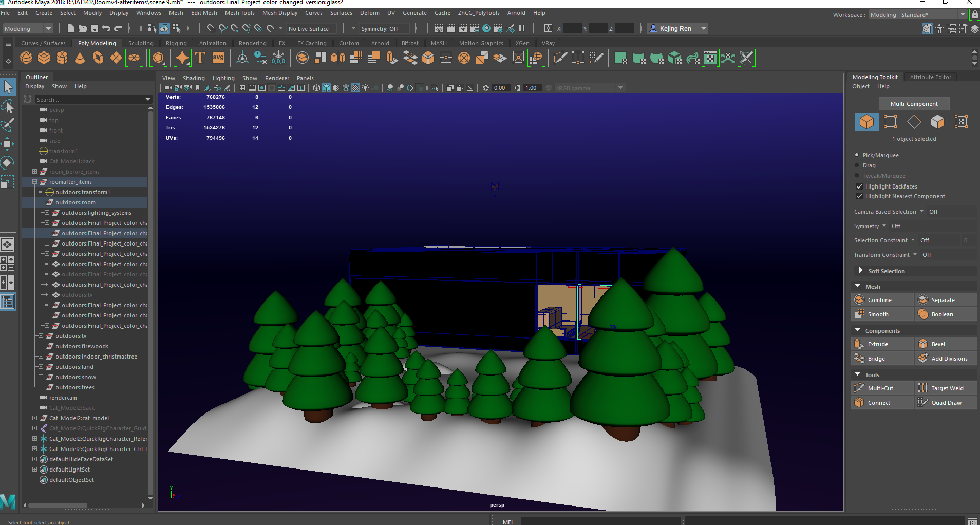This screenshot has height=525, width=980.
Task: Select the Drag radio option
Action: (857, 165)
